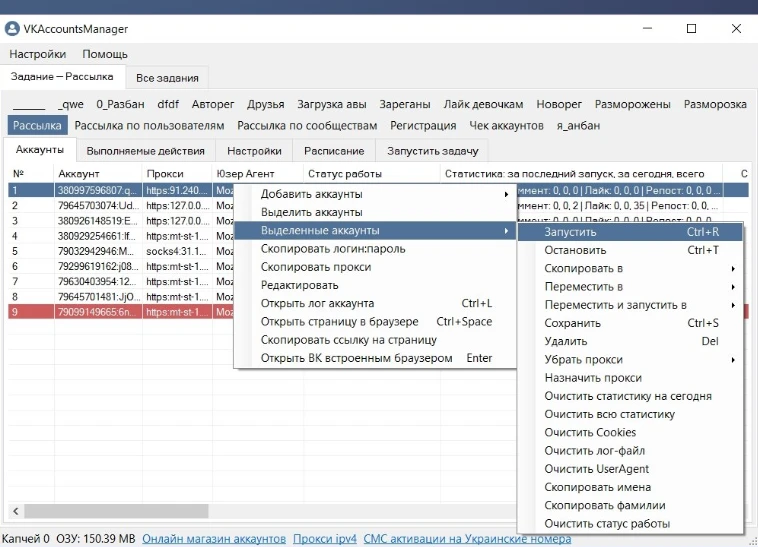758x547 pixels.
Task: Click Скопировать имена
Action: pos(630,487)
